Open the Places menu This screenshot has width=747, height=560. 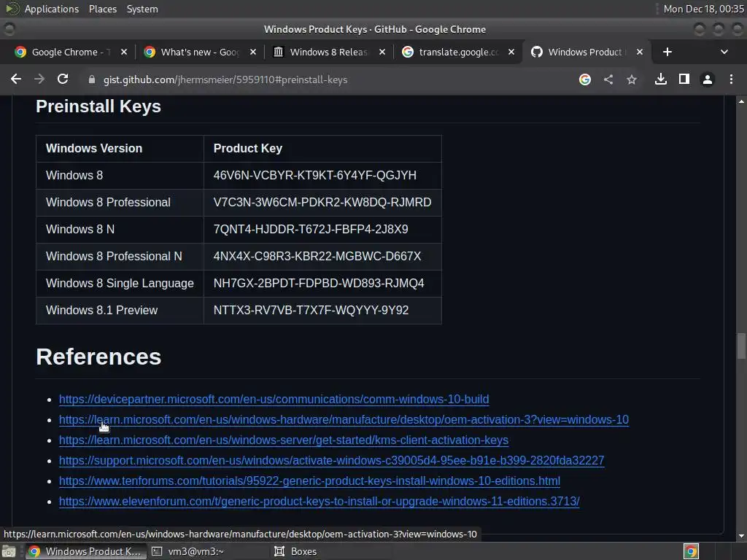click(x=103, y=9)
